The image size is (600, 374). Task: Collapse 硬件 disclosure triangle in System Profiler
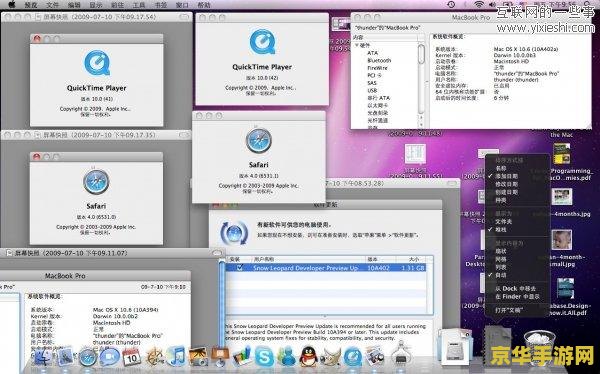(357, 45)
